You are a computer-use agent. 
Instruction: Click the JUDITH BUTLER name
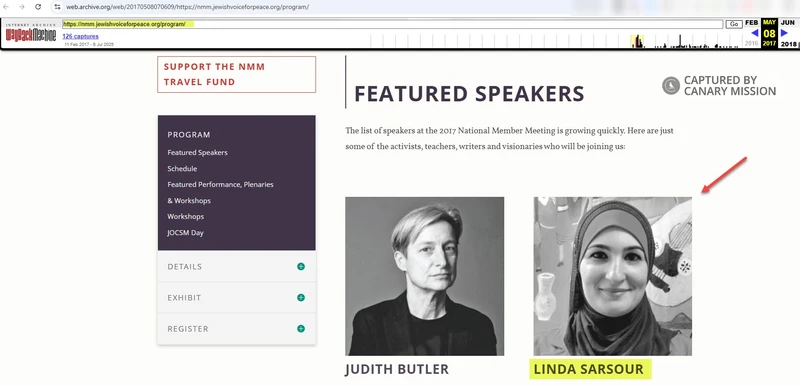(397, 369)
